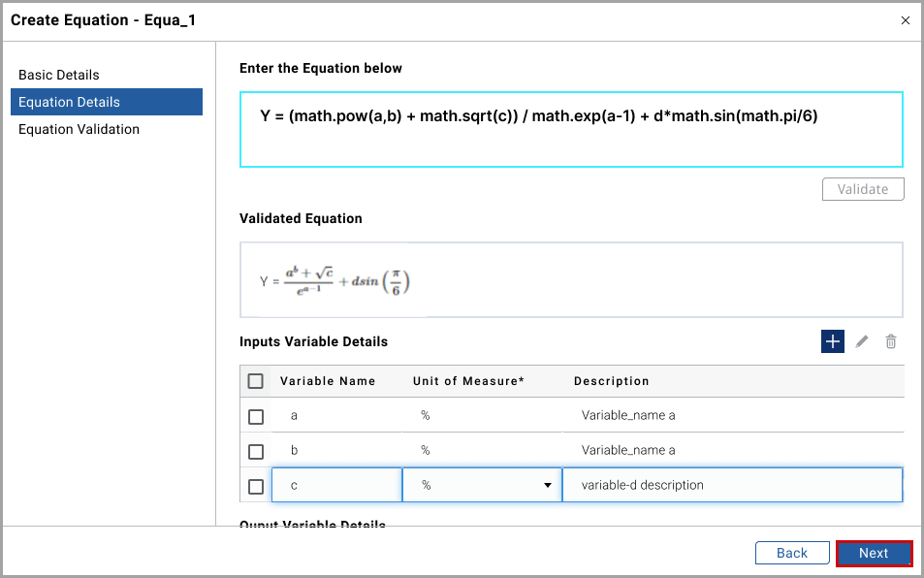Close the Create Equation dialog

(x=906, y=19)
